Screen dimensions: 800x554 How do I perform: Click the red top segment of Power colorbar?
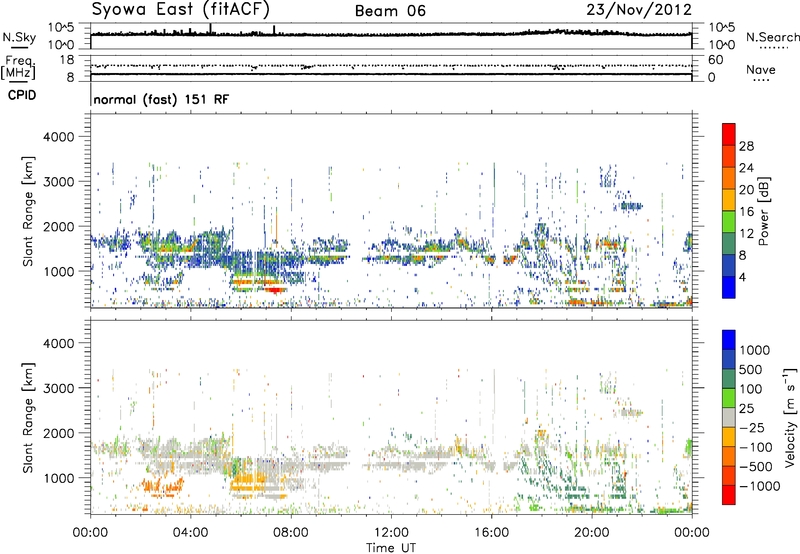pyautogui.click(x=729, y=134)
